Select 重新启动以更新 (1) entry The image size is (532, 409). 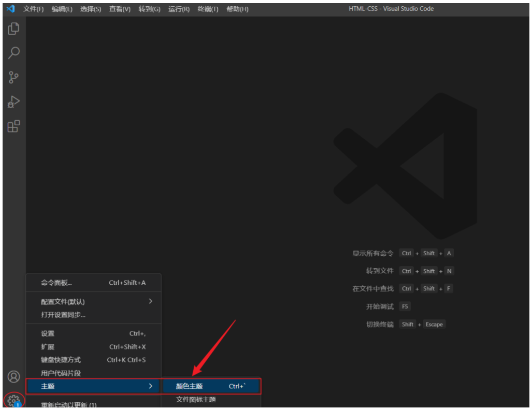(x=93, y=404)
